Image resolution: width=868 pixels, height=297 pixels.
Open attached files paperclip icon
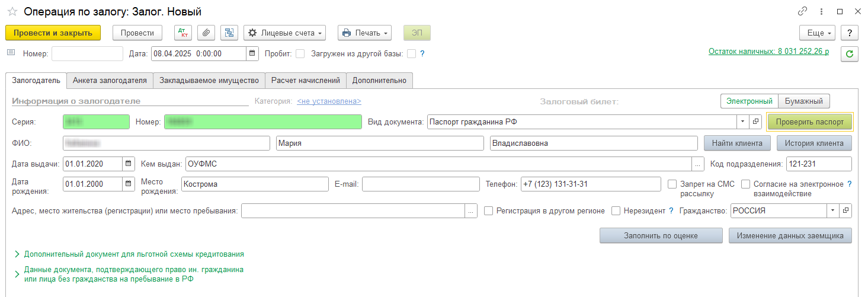206,33
